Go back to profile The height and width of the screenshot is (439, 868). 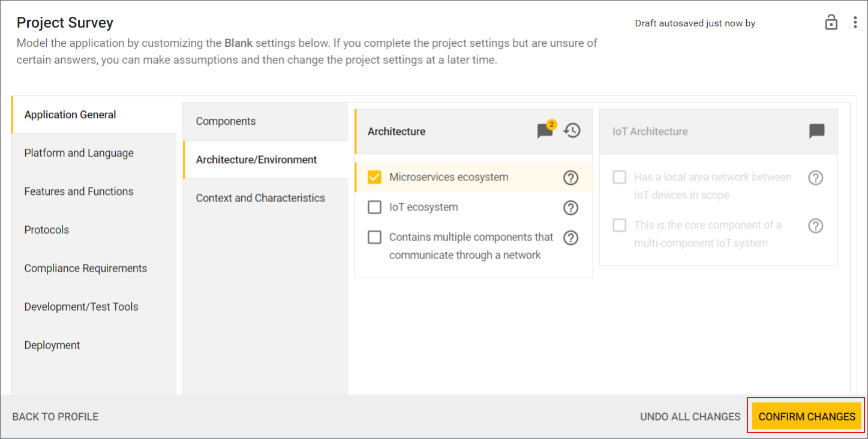pyautogui.click(x=55, y=416)
